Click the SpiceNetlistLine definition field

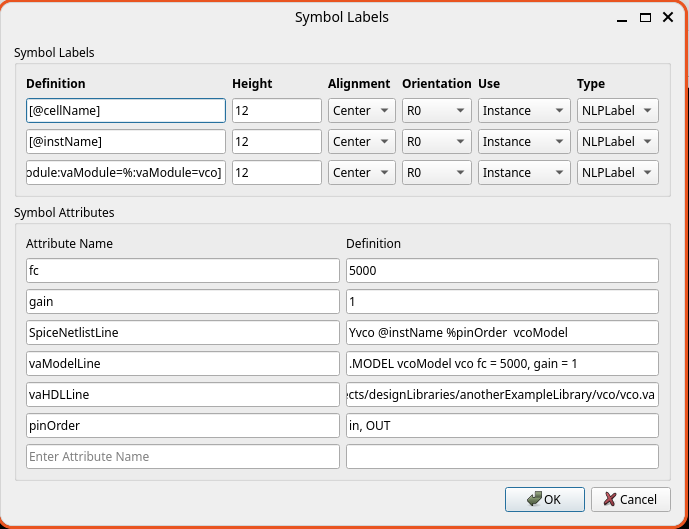(501, 333)
